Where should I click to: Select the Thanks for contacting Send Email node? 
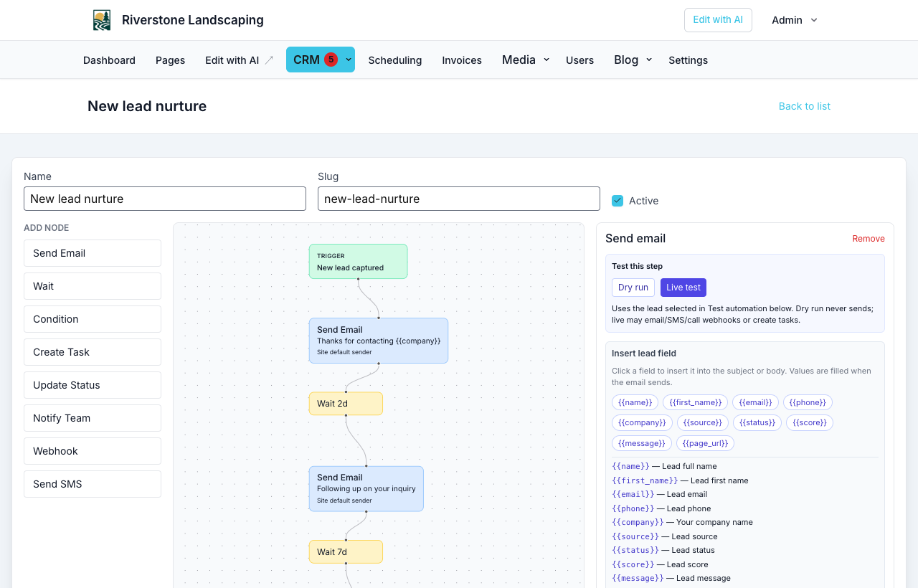379,341
